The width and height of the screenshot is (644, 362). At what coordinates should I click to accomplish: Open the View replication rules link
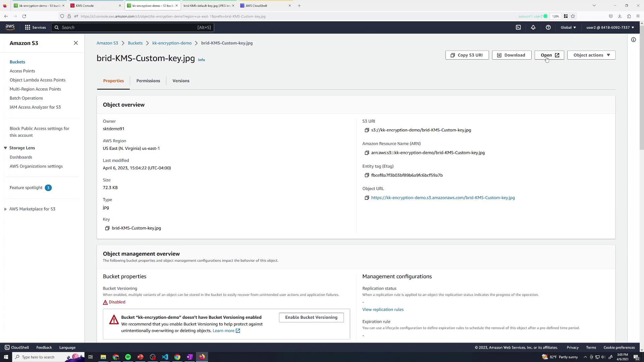tap(383, 310)
